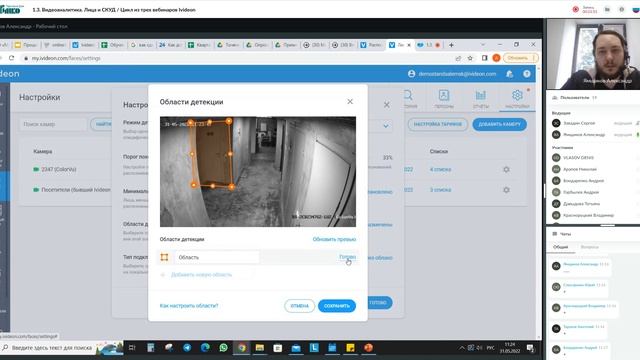Edit the Область name field
Viewport: 640px width, 360px height.
217,257
